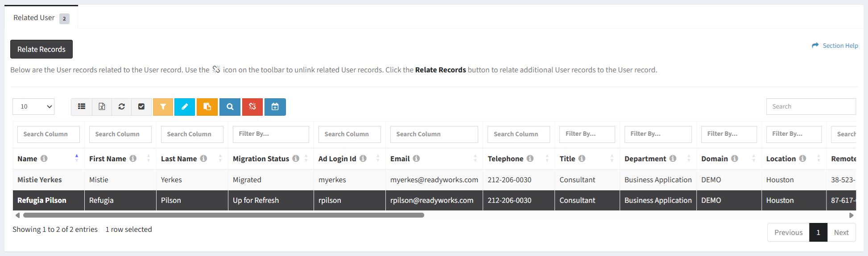868x256 pixels.
Task: Click the blue pencil edit icon
Action: click(x=185, y=107)
